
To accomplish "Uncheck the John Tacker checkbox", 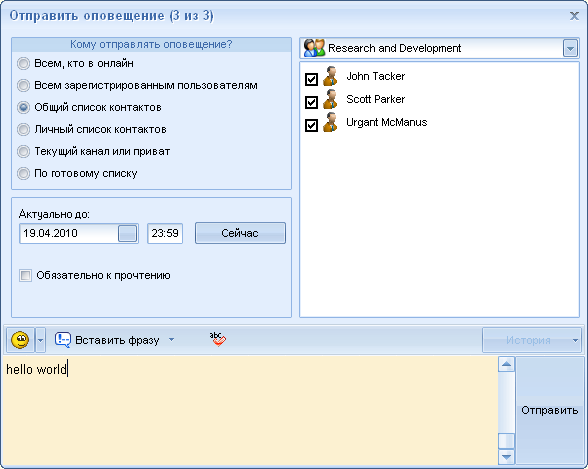I will [311, 79].
